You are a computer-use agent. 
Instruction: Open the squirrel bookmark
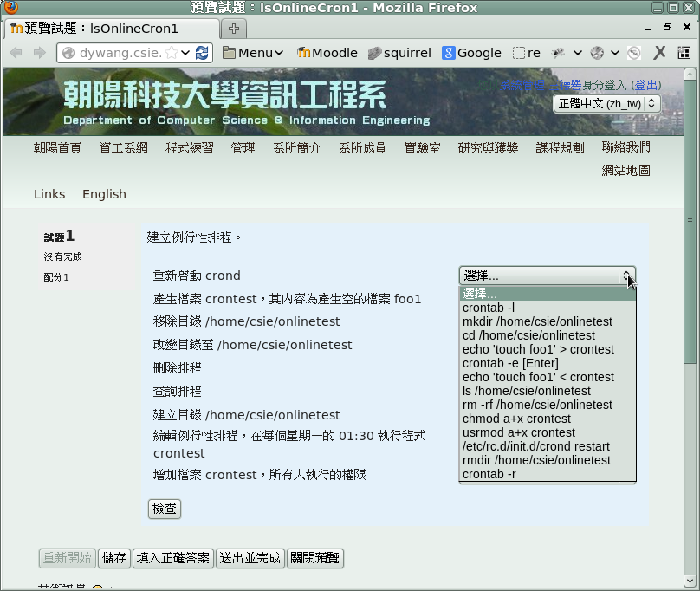(x=399, y=53)
